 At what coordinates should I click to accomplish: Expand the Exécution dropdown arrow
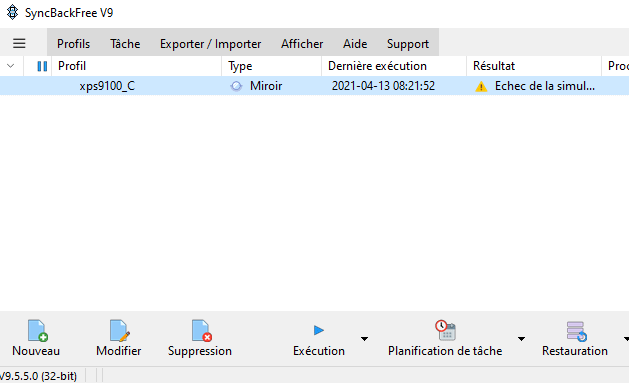point(364,339)
